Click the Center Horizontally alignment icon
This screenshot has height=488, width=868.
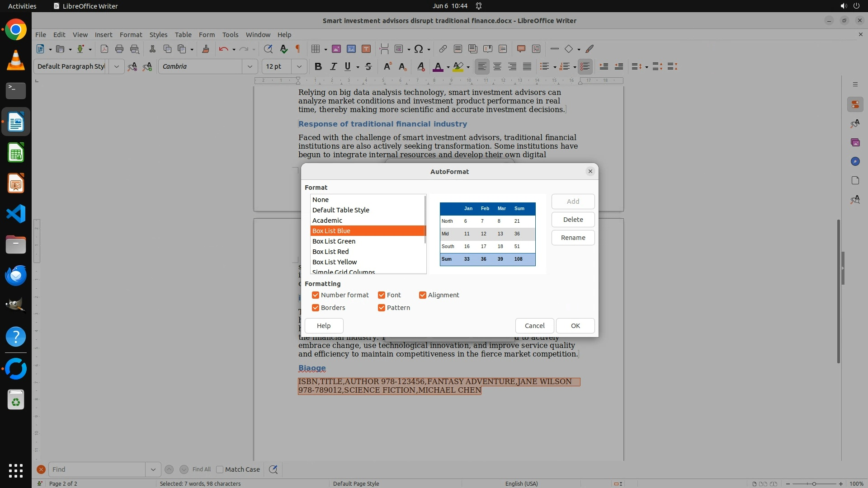(x=497, y=66)
